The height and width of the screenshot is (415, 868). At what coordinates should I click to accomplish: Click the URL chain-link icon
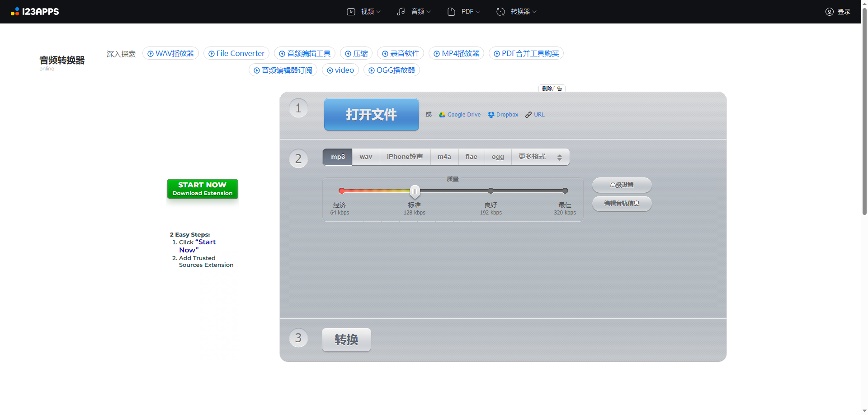528,115
